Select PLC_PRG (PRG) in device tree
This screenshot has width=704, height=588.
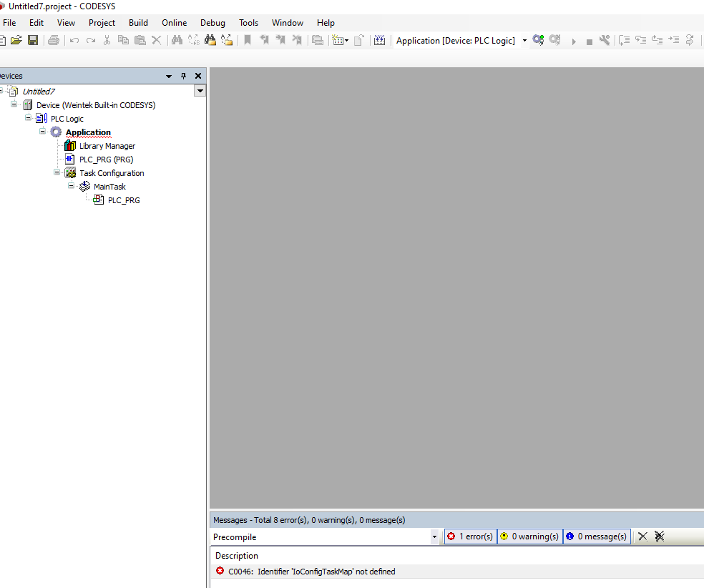tap(107, 160)
